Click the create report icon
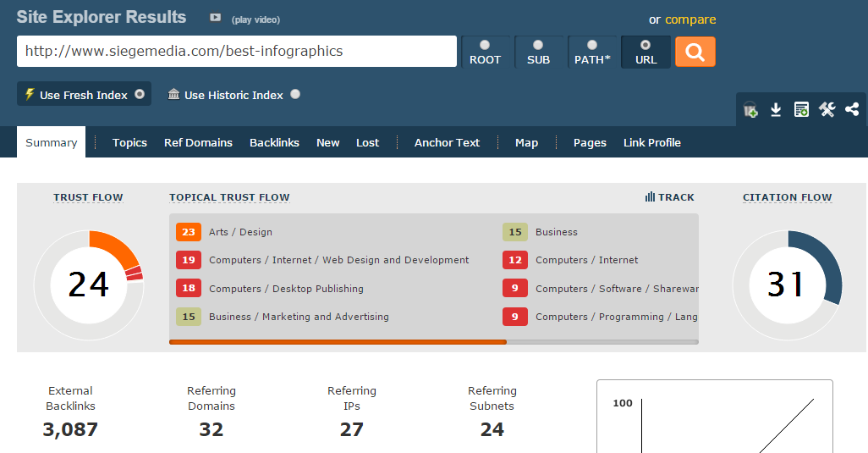The height and width of the screenshot is (453, 868). 801,109
